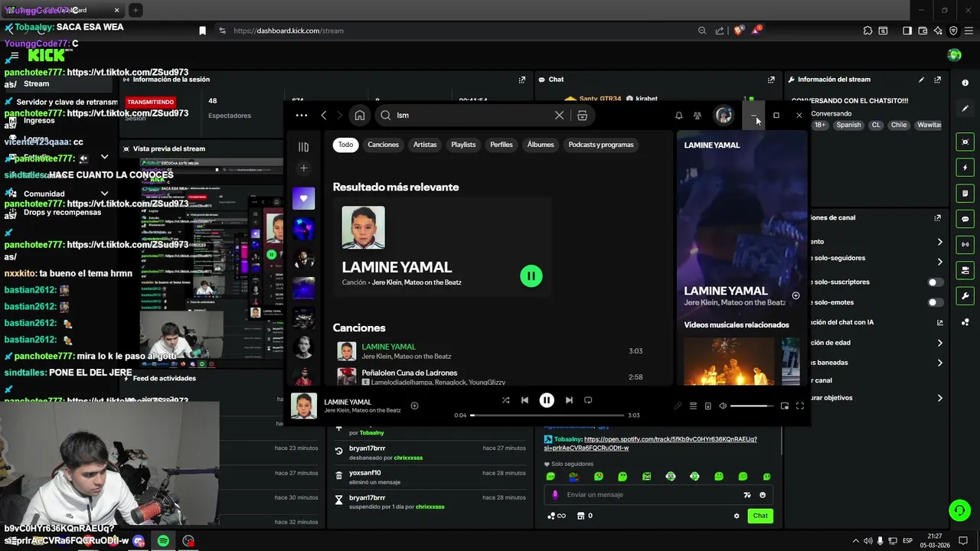Screen dimensions: 980x551
Task: Enter Spotify full screen mode
Action: point(799,406)
